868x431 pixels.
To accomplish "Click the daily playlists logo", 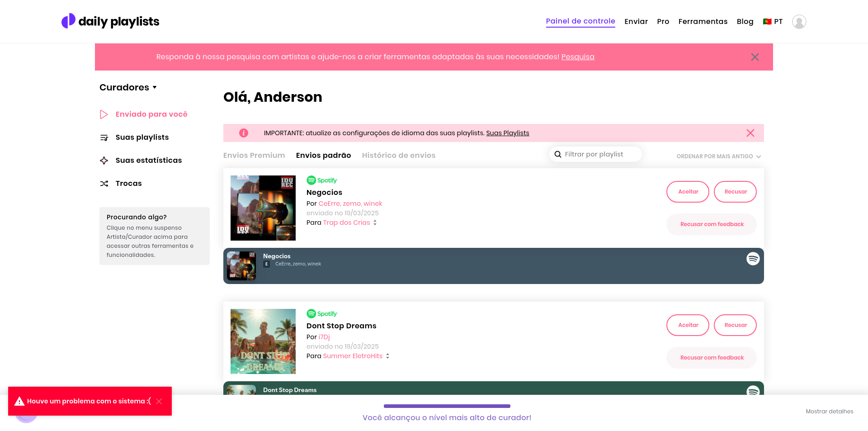I will pos(110,21).
